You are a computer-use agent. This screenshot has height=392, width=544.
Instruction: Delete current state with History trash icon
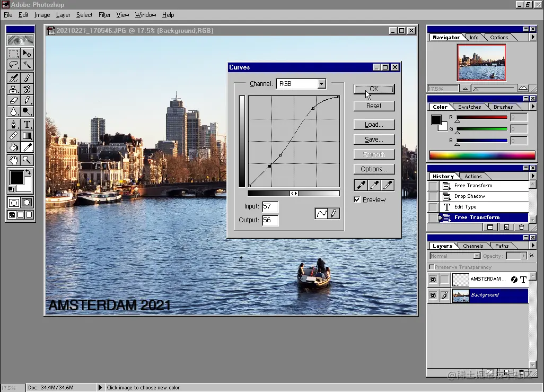521,227
